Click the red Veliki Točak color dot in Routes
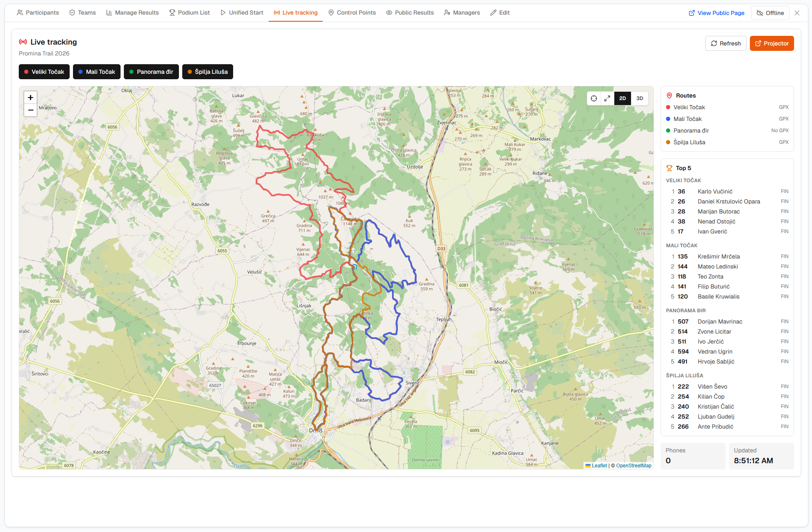Viewport: 812px width, 532px height. pyautogui.click(x=668, y=107)
